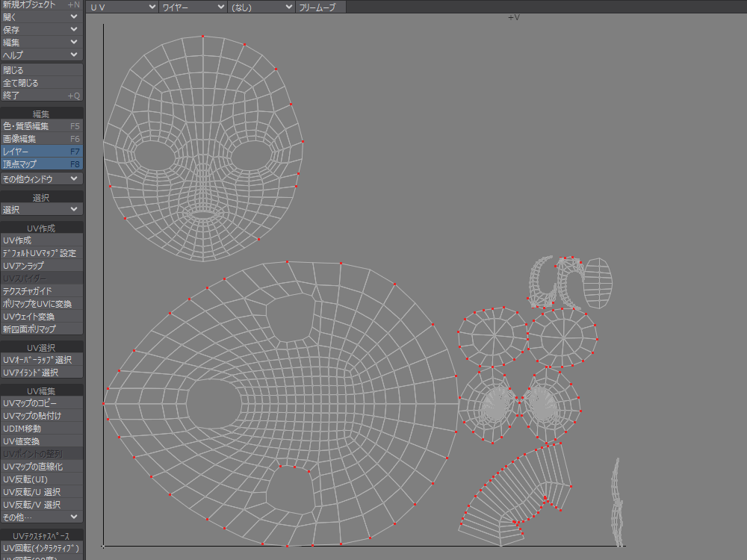Open the (なし) texture dropdown
The width and height of the screenshot is (747, 560).
[x=261, y=7]
